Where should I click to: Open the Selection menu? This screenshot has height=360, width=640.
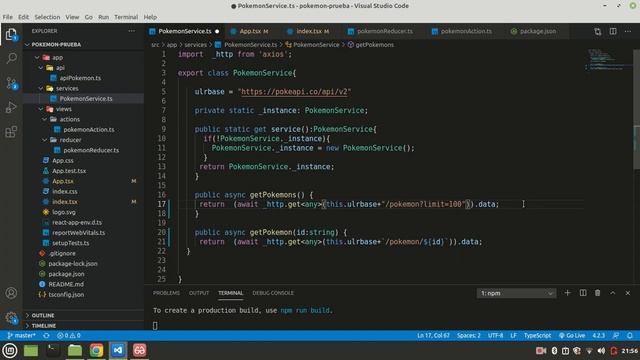pyautogui.click(x=47, y=17)
